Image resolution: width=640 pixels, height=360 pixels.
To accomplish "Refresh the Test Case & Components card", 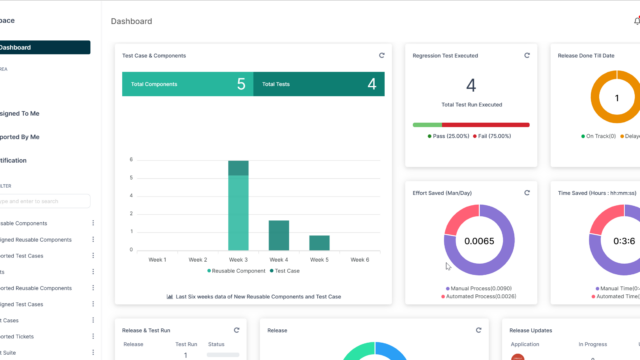I will pyautogui.click(x=382, y=55).
